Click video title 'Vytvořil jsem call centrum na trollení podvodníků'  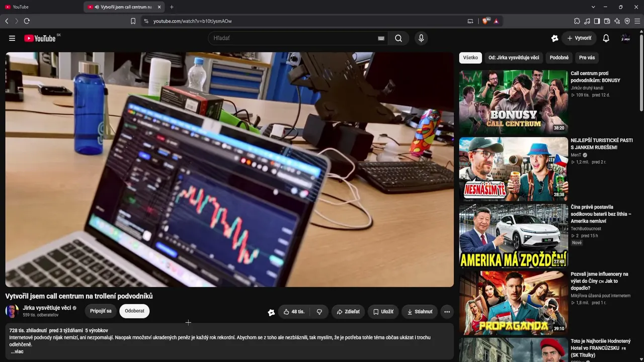pos(79,297)
